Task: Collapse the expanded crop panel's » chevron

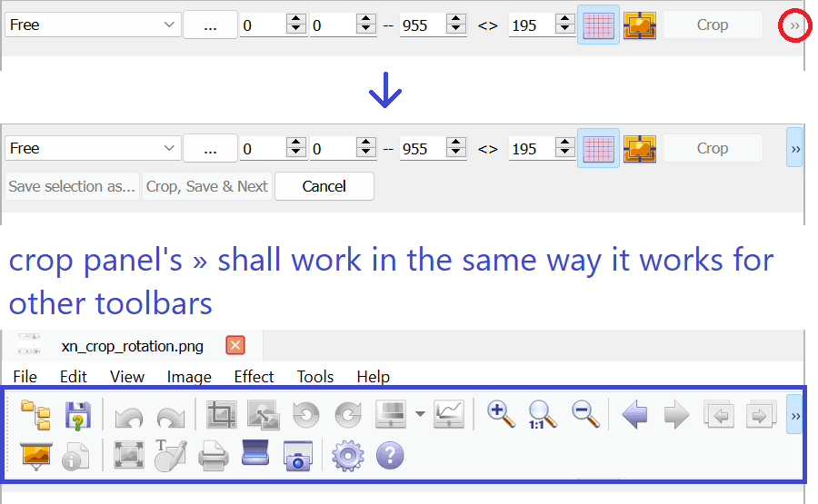Action: tap(794, 148)
